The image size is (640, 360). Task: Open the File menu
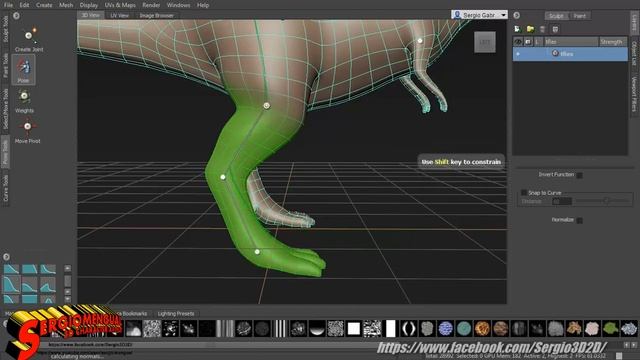click(8, 5)
